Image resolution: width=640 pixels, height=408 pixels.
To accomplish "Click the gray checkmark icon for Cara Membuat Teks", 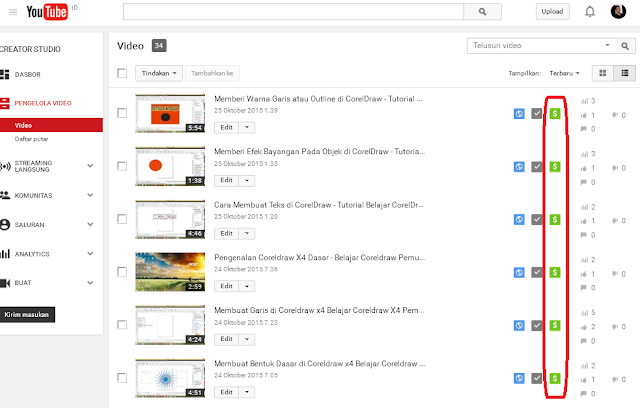I will click(x=537, y=220).
